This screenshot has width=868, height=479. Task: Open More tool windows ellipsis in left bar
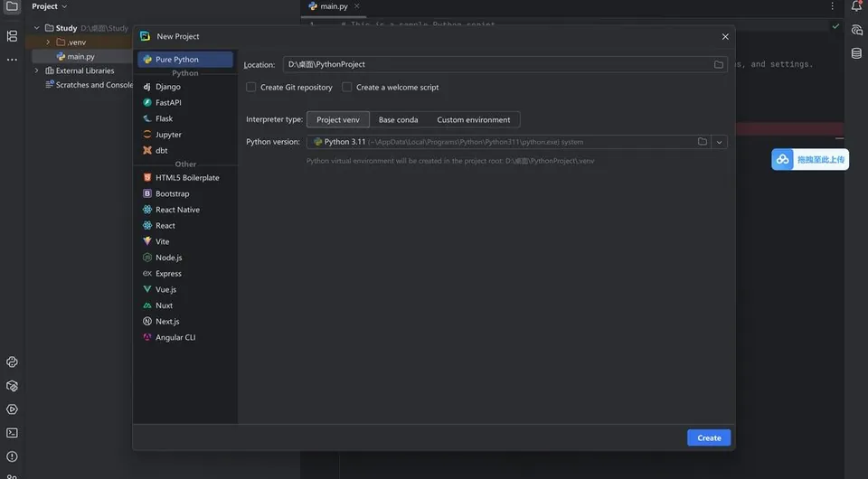(x=12, y=60)
